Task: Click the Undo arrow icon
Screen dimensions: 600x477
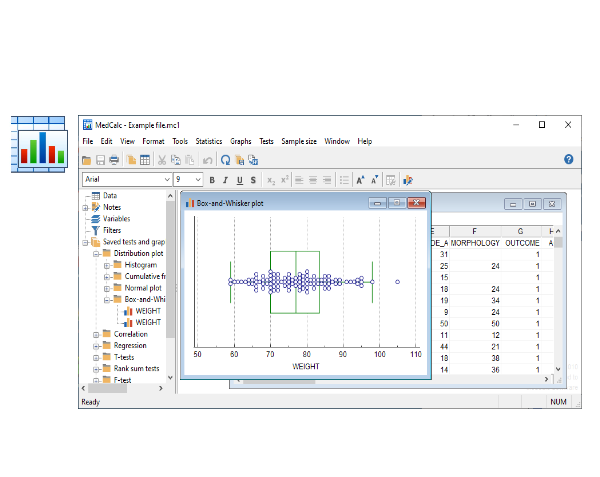Action: [207, 160]
